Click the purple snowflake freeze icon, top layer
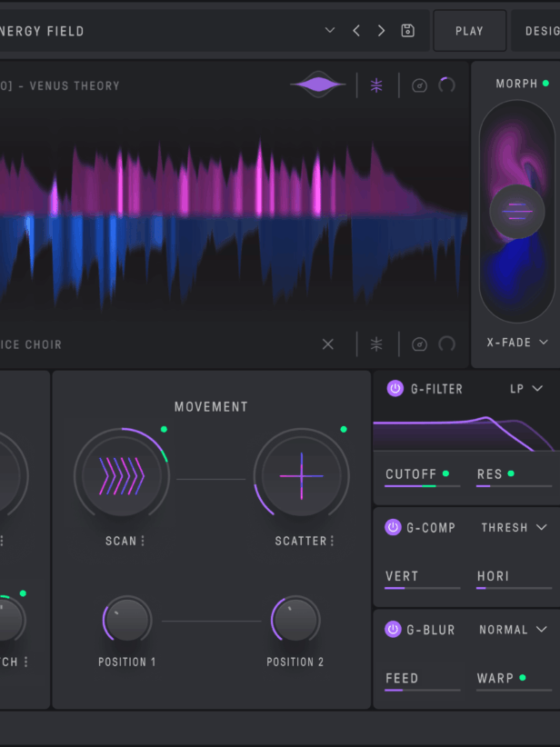 point(376,85)
